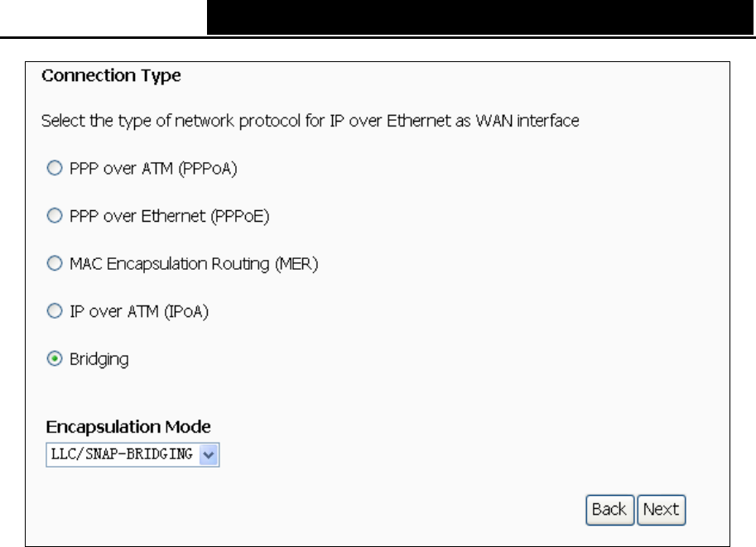Open the Encapsulation Mode dropdown arrow
This screenshot has height=547, width=756.
[x=209, y=454]
